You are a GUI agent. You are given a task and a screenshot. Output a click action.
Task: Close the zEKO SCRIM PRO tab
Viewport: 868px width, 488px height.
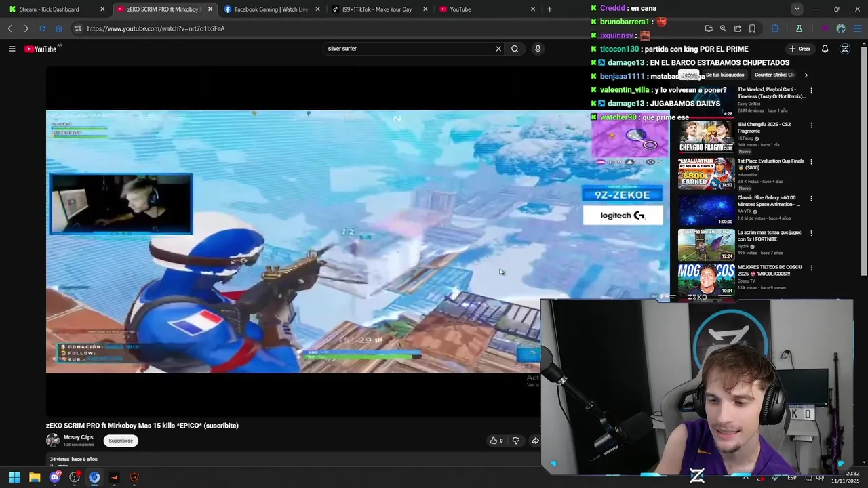click(210, 9)
